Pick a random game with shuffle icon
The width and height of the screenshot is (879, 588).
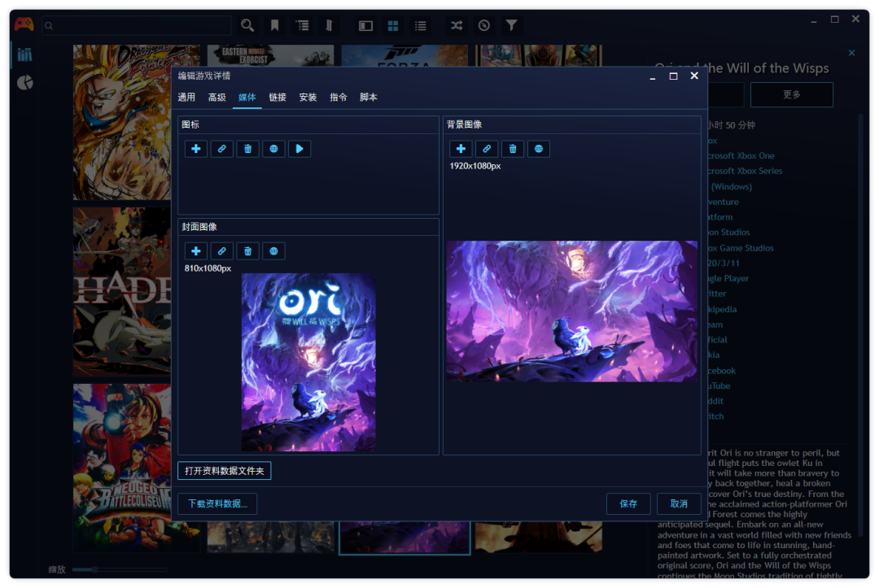[x=457, y=25]
